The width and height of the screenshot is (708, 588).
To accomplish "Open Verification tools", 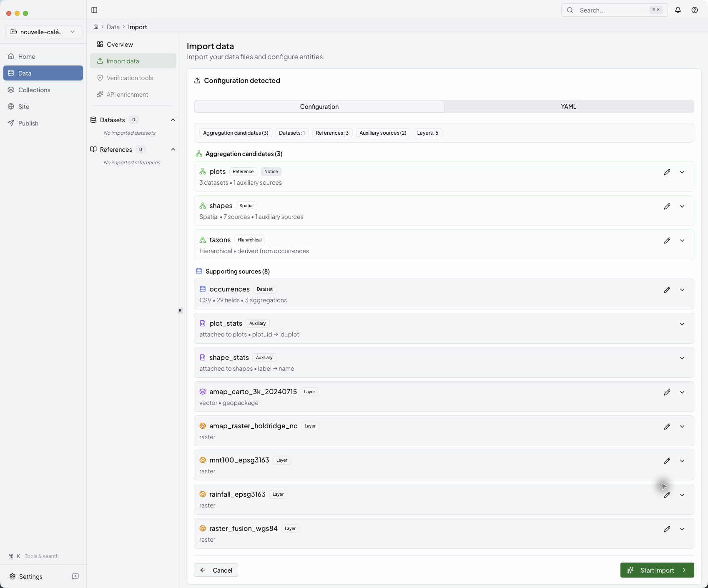I will pyautogui.click(x=133, y=78).
